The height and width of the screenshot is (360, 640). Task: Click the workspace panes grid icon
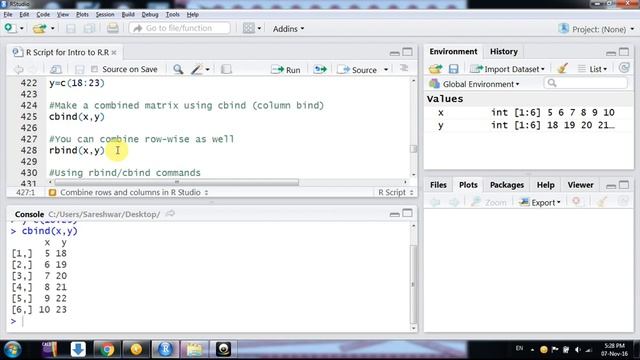coord(248,28)
